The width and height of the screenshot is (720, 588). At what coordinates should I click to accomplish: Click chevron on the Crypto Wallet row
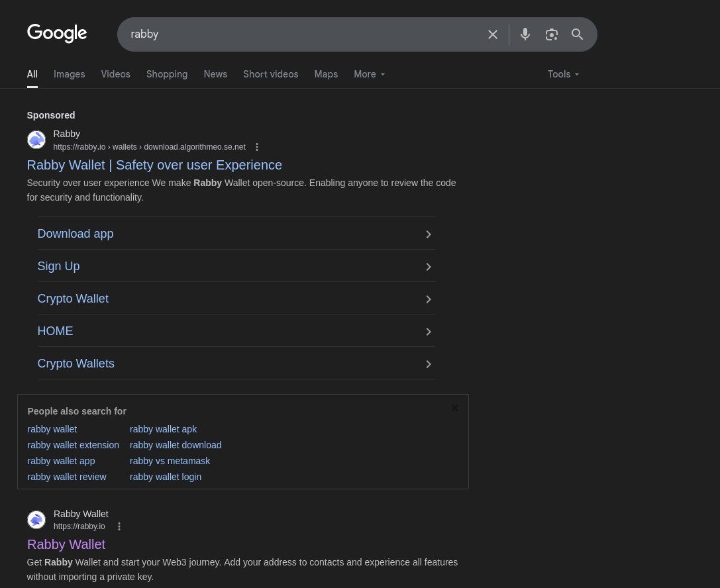click(x=429, y=299)
